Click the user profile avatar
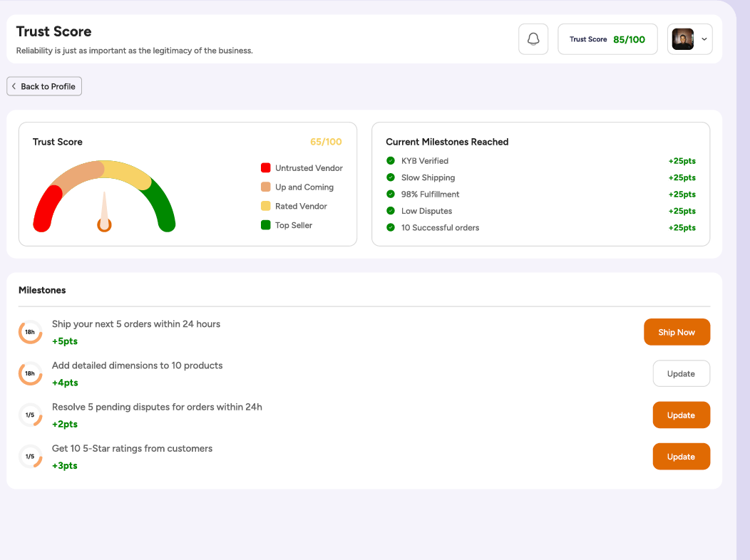The width and height of the screenshot is (750, 560). coord(683,39)
